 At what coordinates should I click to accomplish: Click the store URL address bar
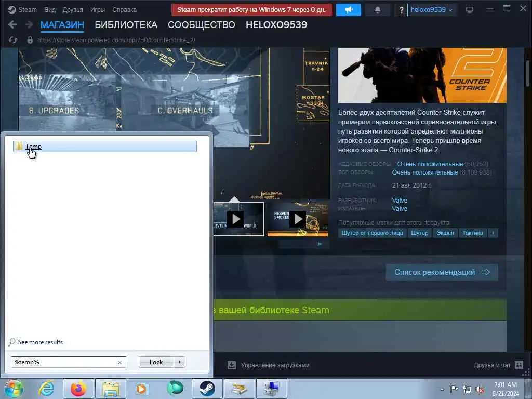[x=116, y=40]
